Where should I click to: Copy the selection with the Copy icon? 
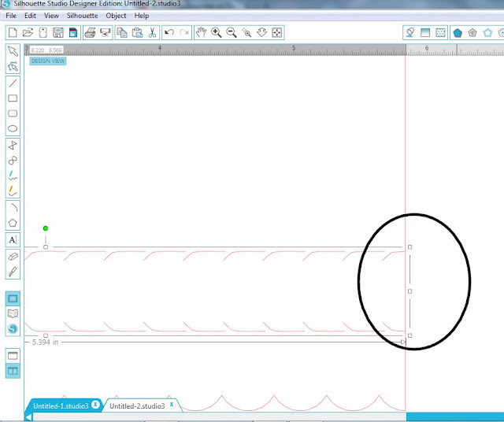(x=122, y=32)
